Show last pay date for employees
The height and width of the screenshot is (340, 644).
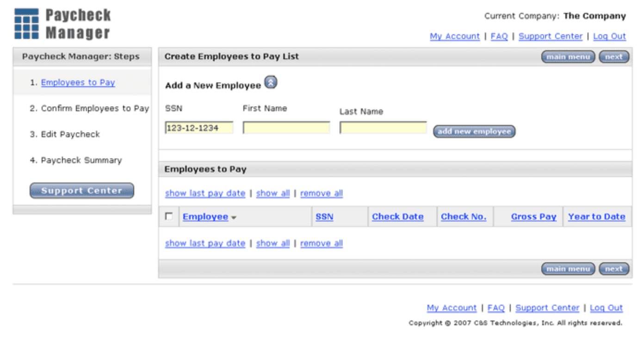coord(204,193)
